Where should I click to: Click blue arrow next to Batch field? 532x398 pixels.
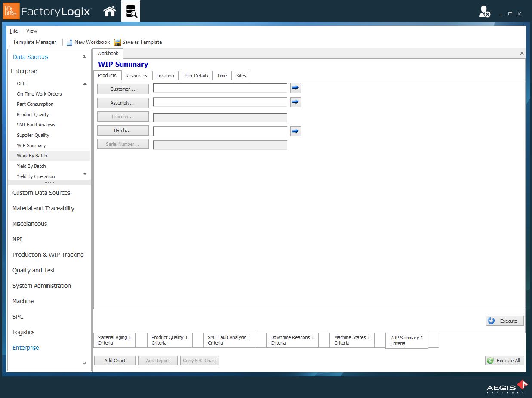295,131
